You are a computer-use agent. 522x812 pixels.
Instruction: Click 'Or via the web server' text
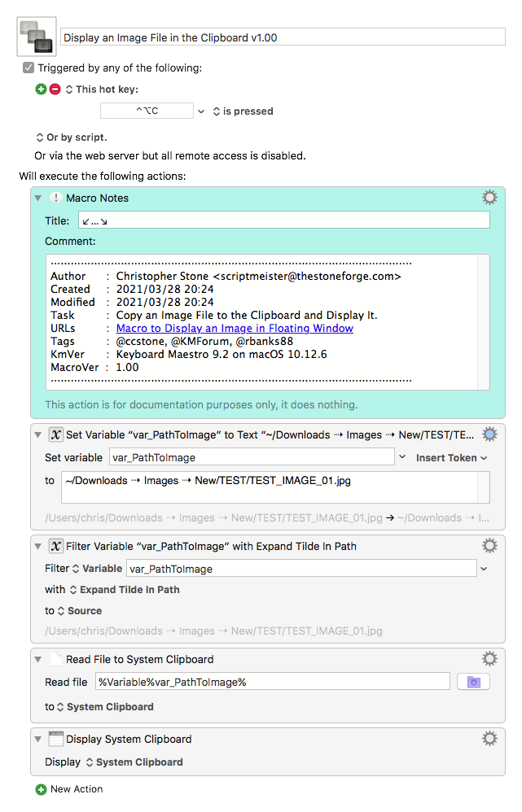coord(170,156)
